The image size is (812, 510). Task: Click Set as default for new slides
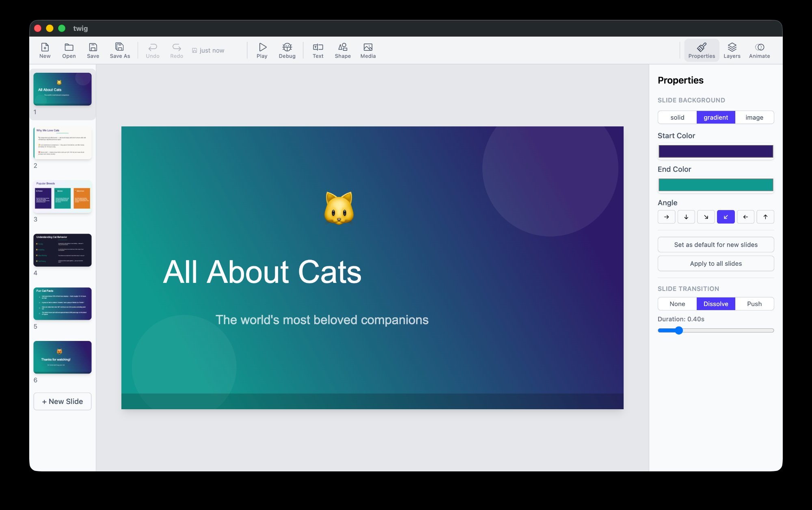(715, 244)
